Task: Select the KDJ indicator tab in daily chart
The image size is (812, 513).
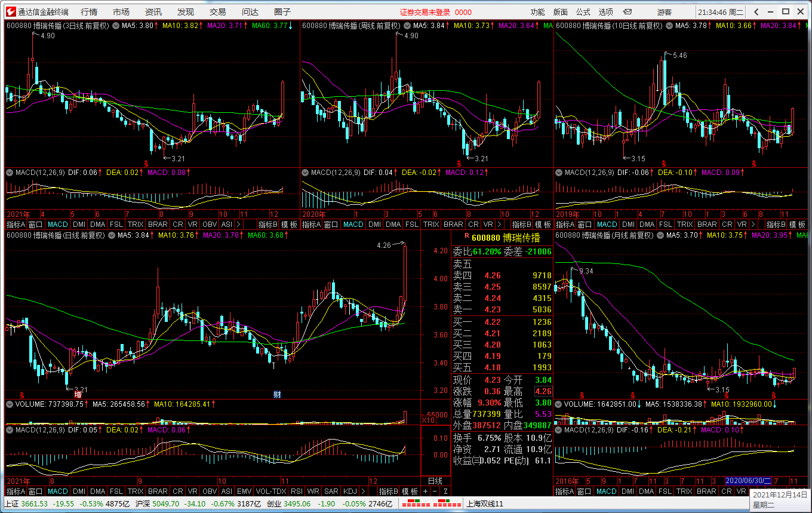Action: point(350,492)
